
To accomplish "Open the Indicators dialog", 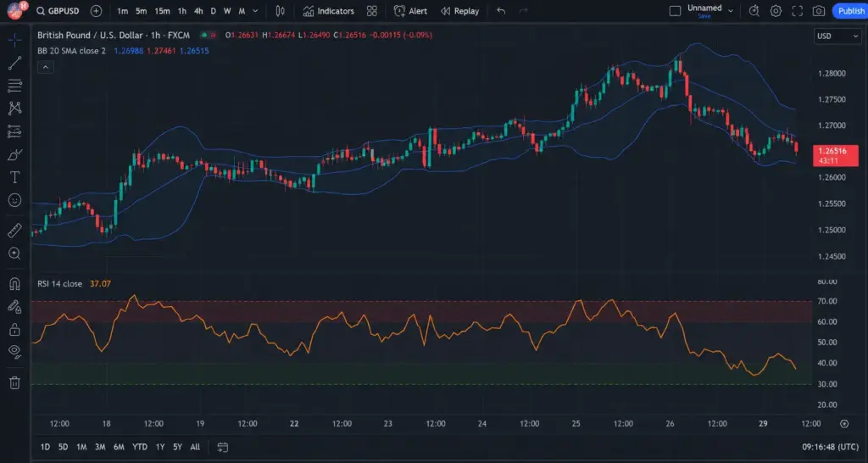I will [x=328, y=11].
